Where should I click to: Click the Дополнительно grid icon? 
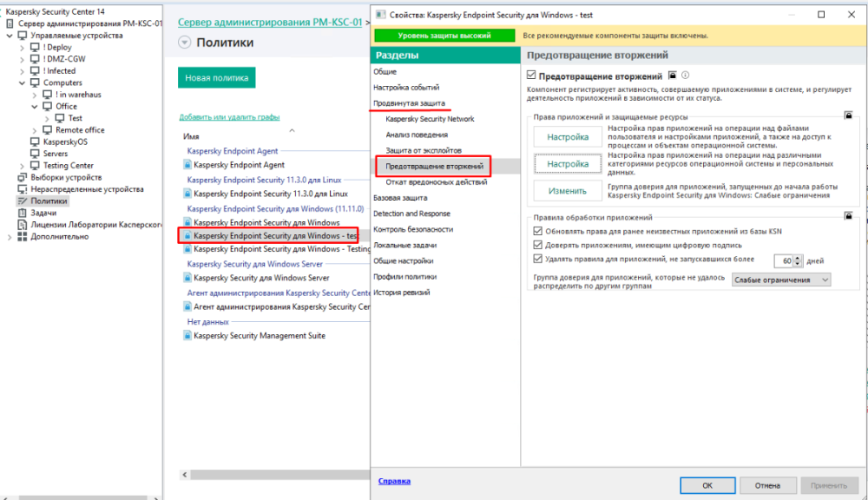tap(23, 236)
